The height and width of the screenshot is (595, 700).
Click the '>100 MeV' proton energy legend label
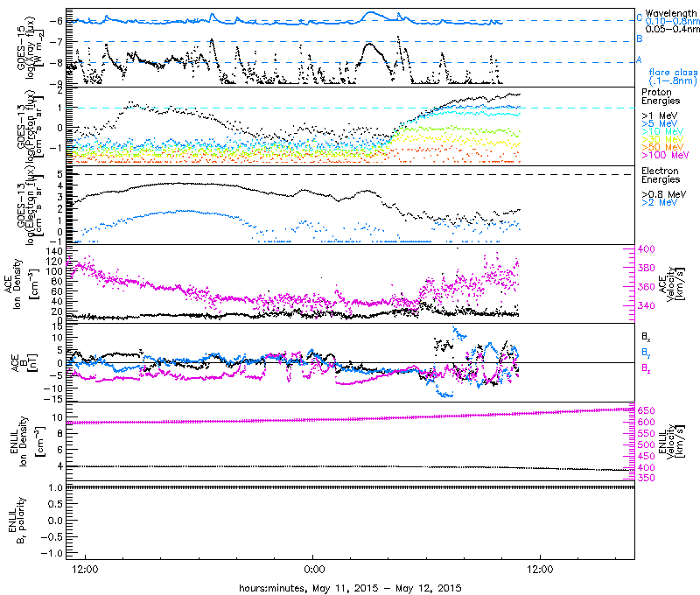[x=665, y=155]
